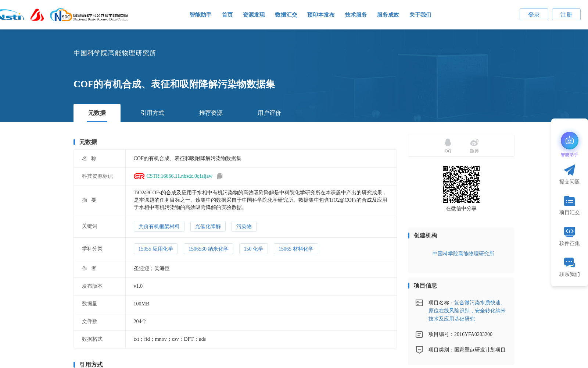Image resolution: width=588 pixels, height=368 pixels.
Task: Switch to the 推荐资源 tab
Action: (x=211, y=113)
